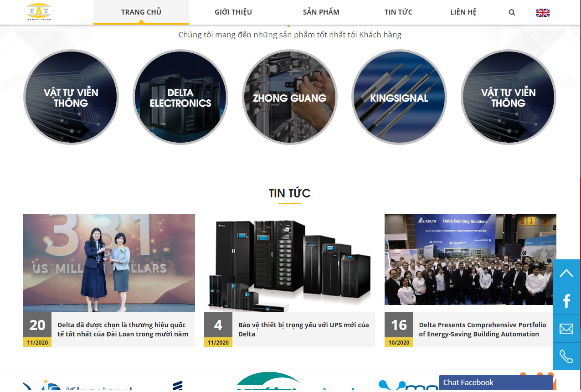Open the Giới Thiệu menu item
Viewport: 581px width, 392px height.
[x=233, y=12]
